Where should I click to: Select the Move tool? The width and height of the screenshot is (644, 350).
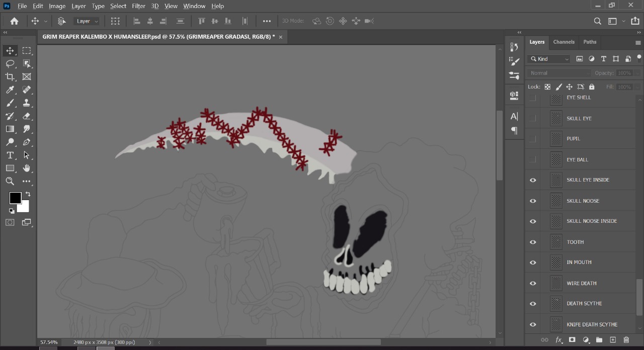click(10, 50)
